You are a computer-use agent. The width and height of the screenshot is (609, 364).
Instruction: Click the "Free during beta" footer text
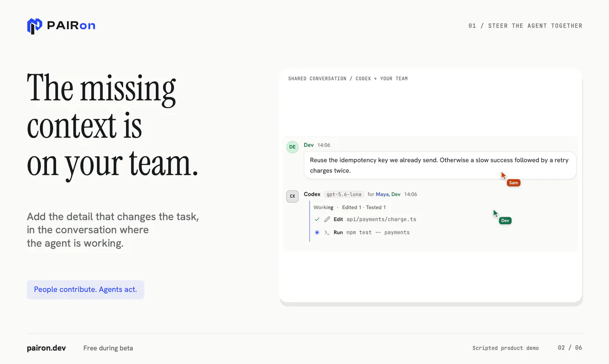(108, 348)
